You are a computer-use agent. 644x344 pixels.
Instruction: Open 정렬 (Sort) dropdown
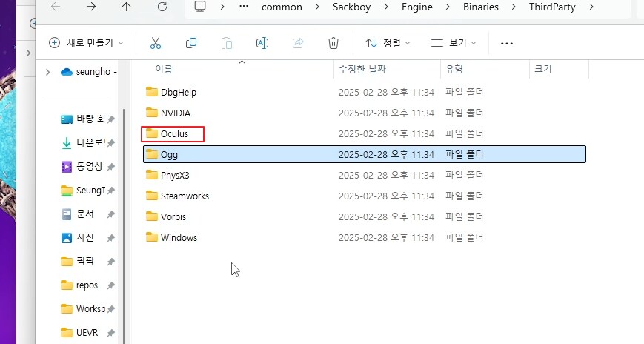point(388,43)
